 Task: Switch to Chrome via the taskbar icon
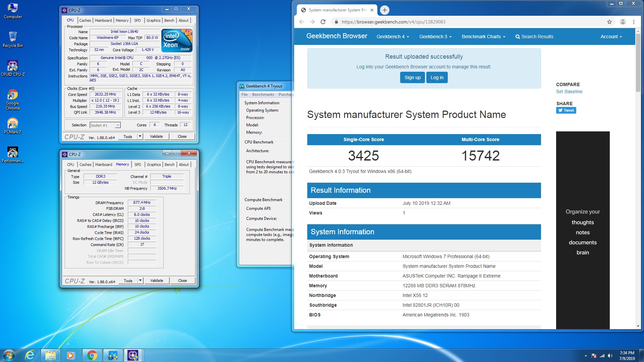click(x=92, y=355)
